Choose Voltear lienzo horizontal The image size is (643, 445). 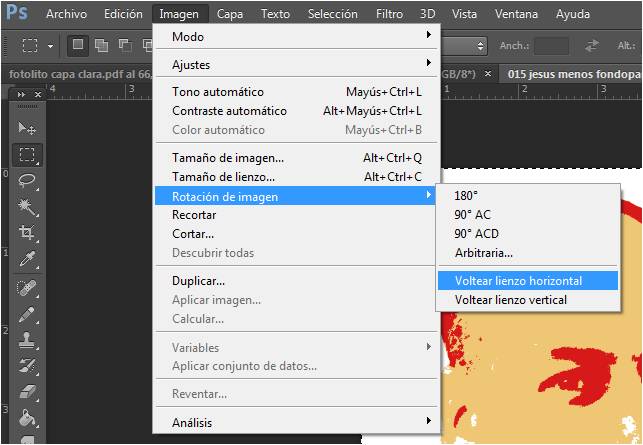click(518, 281)
